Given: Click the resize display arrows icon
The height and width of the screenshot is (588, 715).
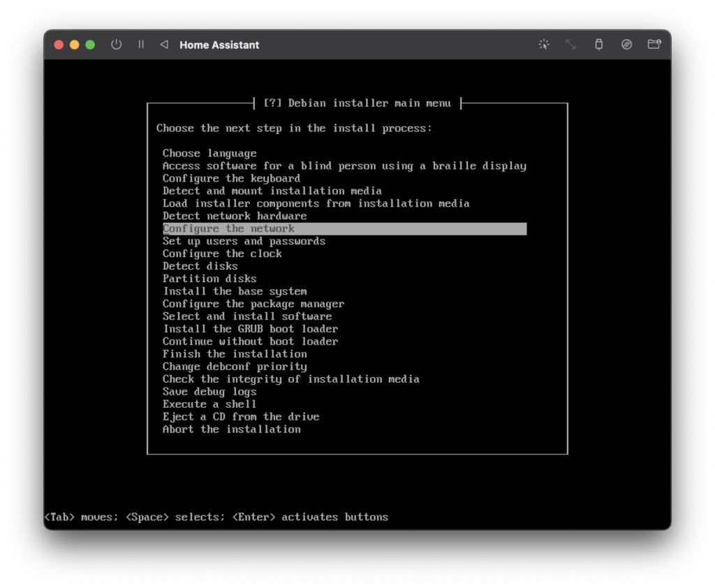Looking at the screenshot, I should pyautogui.click(x=571, y=44).
